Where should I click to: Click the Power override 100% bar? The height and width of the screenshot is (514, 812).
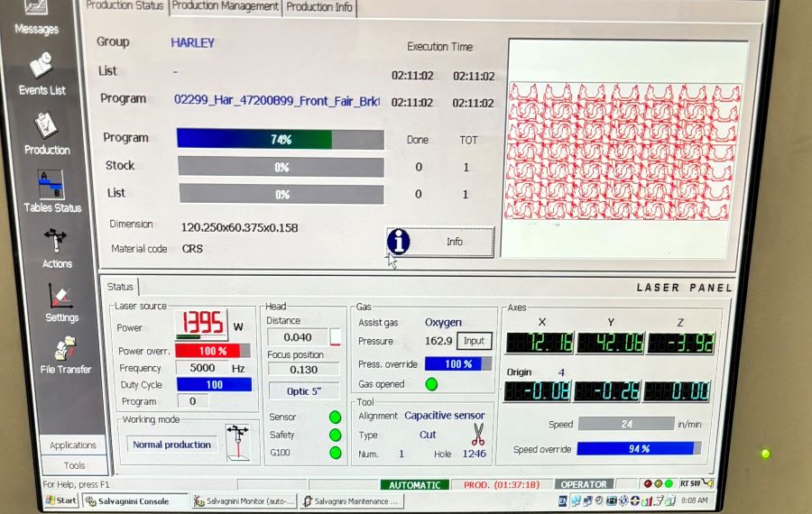click(213, 351)
